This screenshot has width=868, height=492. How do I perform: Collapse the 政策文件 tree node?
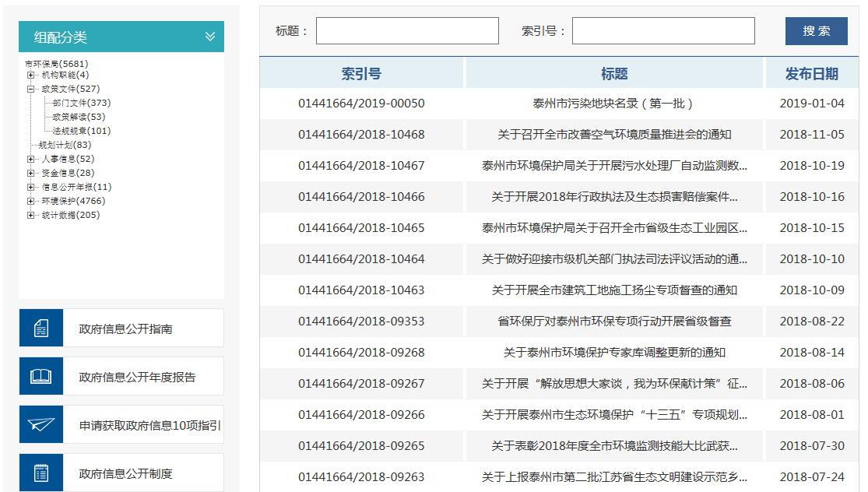click(x=31, y=90)
